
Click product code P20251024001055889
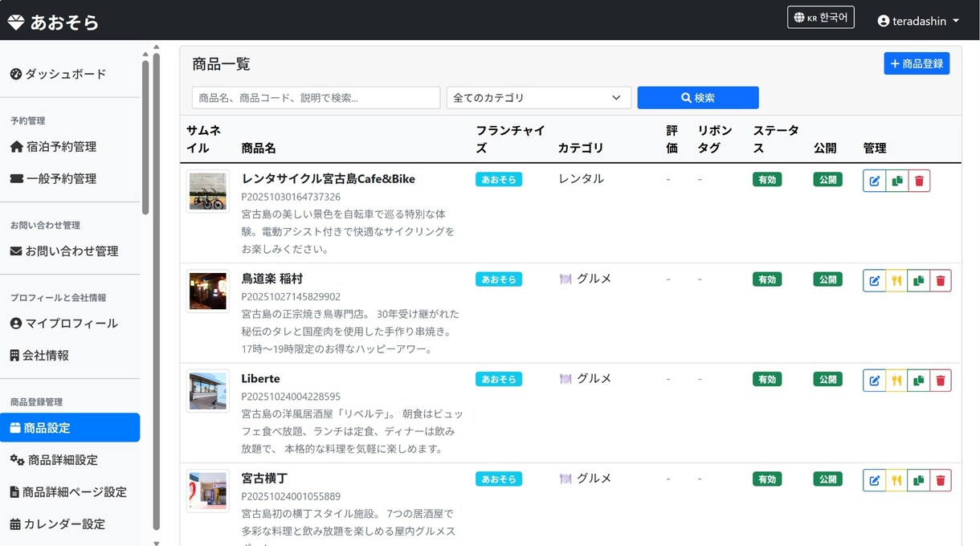click(x=291, y=496)
